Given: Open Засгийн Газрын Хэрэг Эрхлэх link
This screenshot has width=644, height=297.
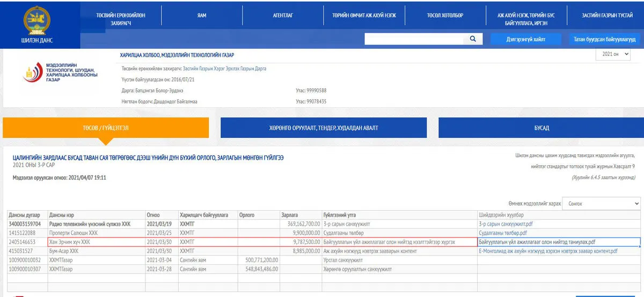Looking at the screenshot, I should click(x=224, y=69).
